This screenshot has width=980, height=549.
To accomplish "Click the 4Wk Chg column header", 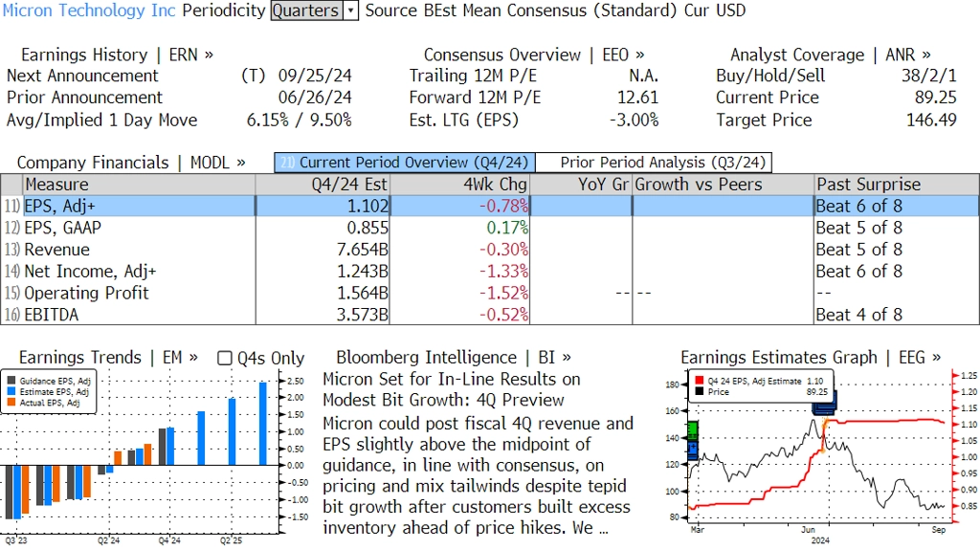I will point(459,185).
